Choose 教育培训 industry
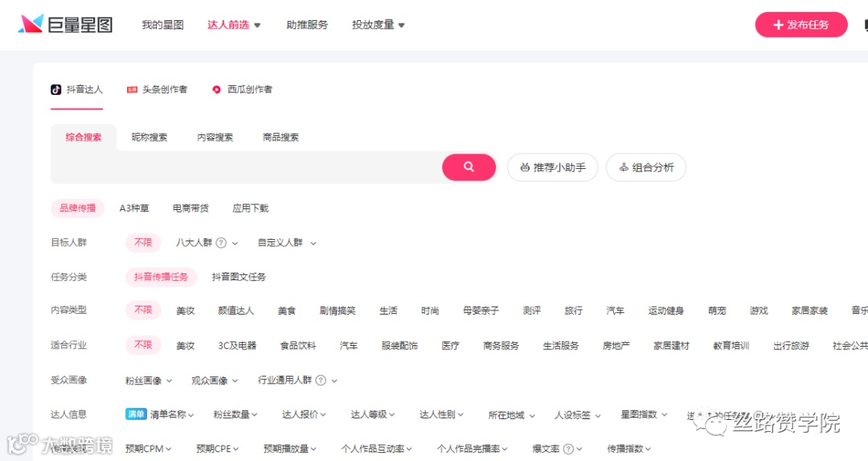 (731, 346)
